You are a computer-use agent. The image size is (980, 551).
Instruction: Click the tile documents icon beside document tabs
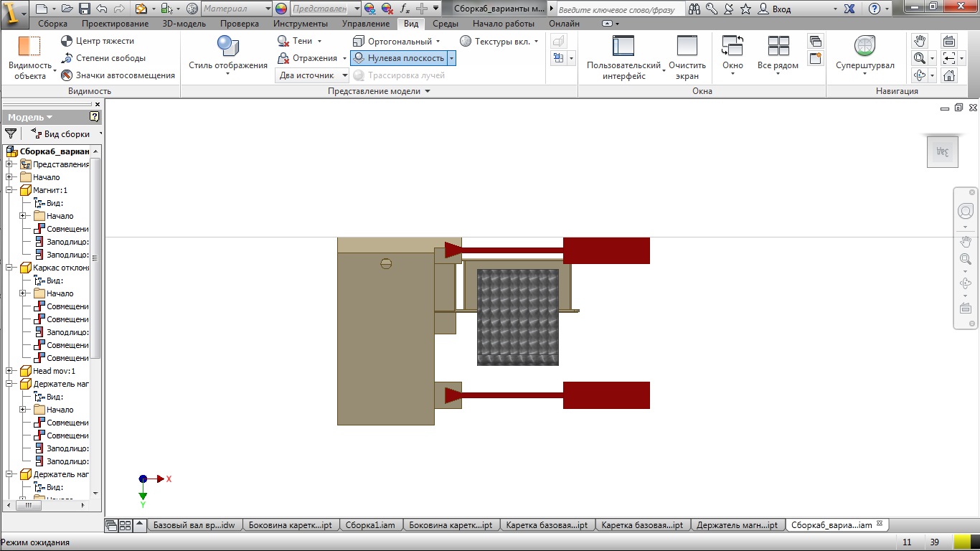coord(125,525)
